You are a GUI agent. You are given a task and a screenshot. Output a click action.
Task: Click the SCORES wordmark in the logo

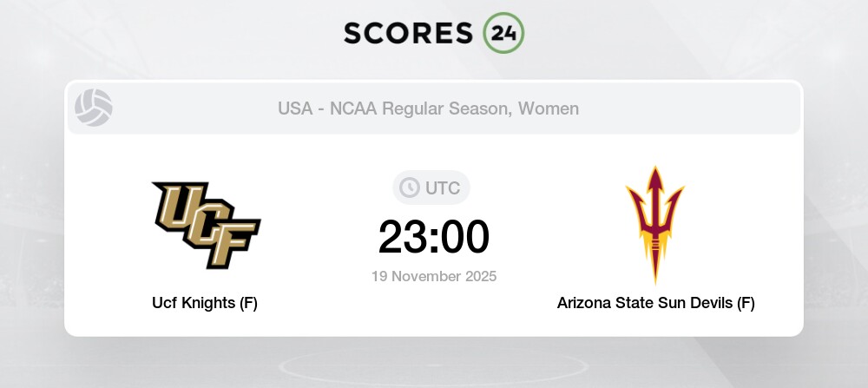click(x=409, y=32)
